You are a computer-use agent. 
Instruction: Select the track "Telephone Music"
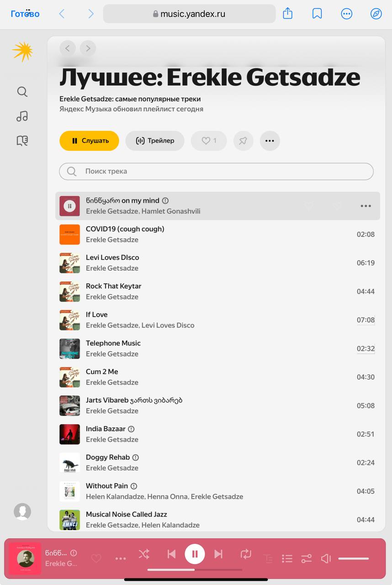[x=113, y=343]
